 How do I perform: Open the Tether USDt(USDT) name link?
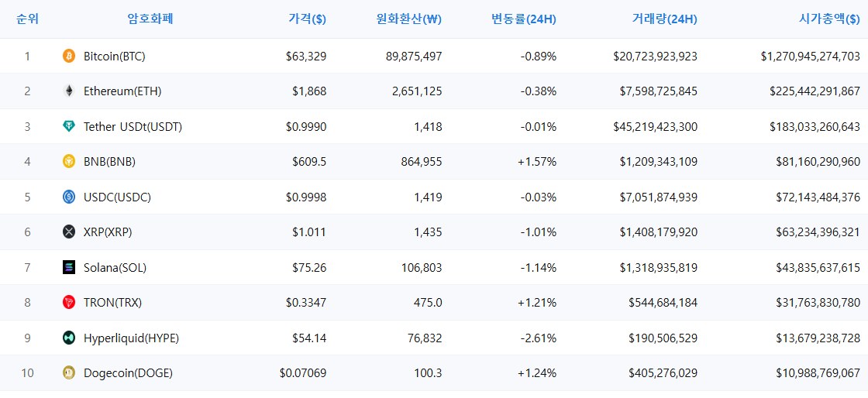133,126
